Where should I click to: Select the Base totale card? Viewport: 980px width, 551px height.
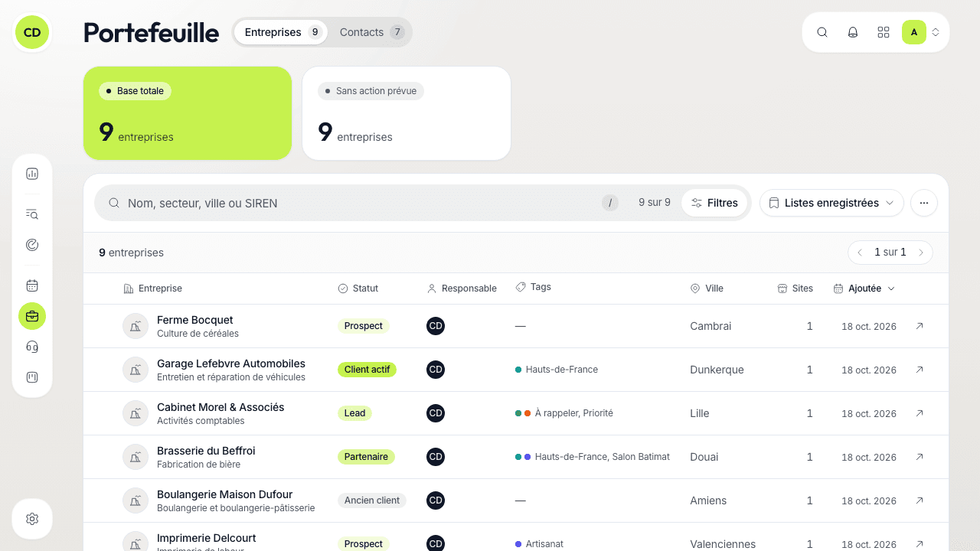point(188,113)
